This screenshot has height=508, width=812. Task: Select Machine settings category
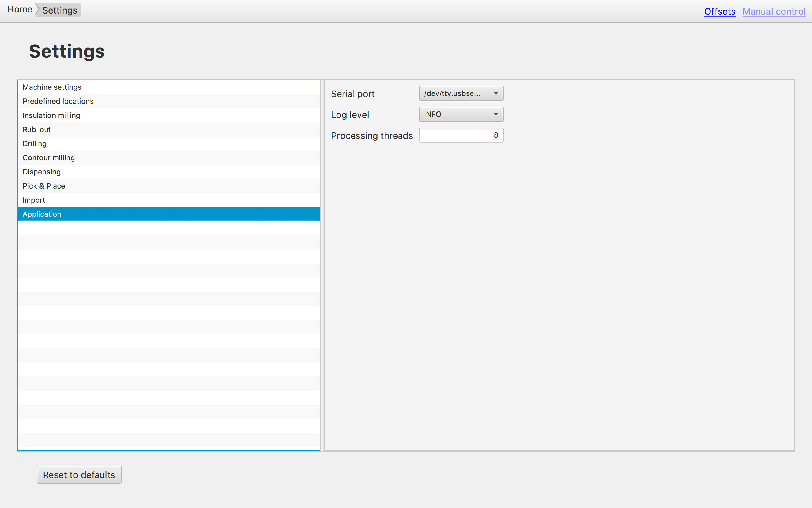[169, 87]
